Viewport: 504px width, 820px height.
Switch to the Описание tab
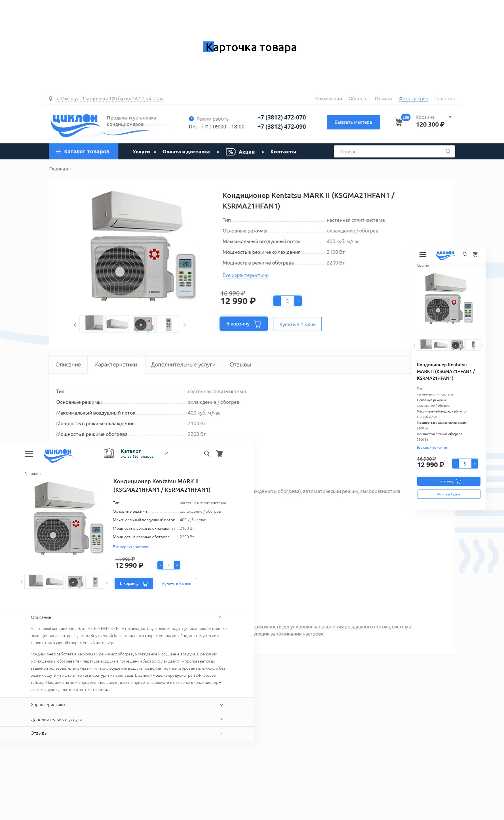(68, 365)
